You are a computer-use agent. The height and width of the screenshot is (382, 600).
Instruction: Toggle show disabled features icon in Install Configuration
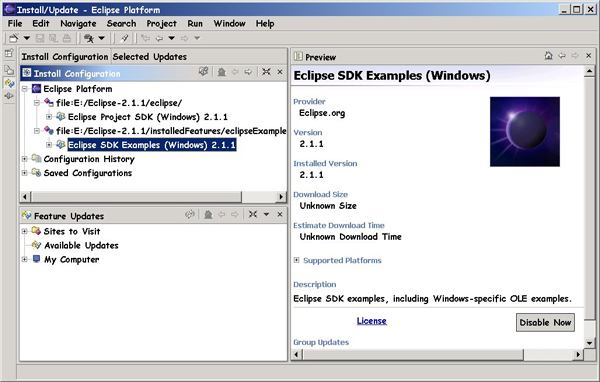[204, 72]
